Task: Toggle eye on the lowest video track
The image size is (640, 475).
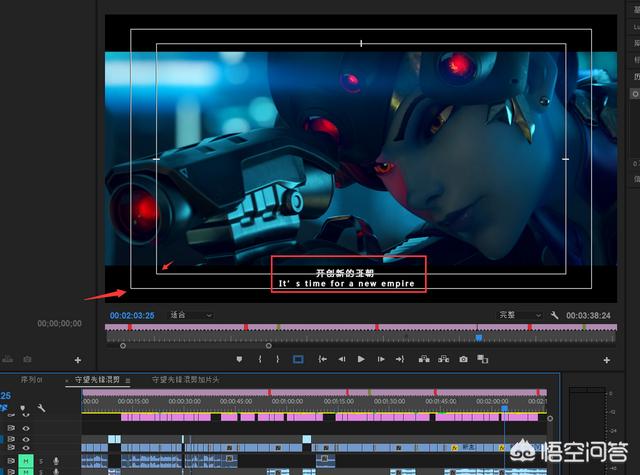Action: (26, 448)
